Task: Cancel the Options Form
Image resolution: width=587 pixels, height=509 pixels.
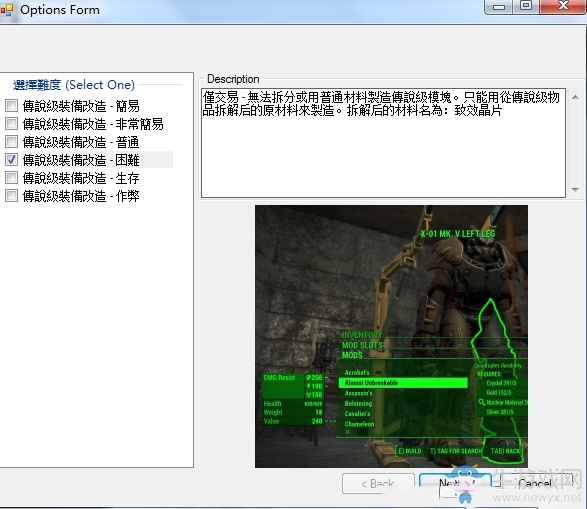Action: [535, 484]
